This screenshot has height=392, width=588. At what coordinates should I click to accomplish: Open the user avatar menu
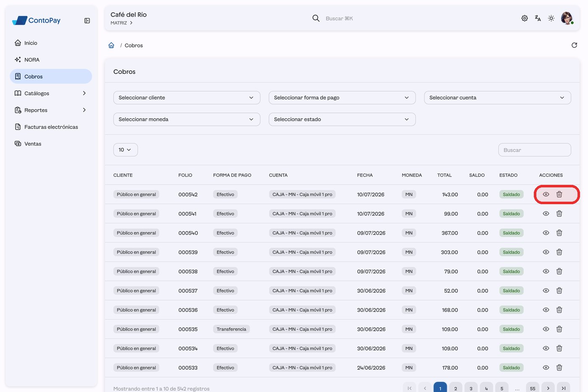click(x=567, y=18)
